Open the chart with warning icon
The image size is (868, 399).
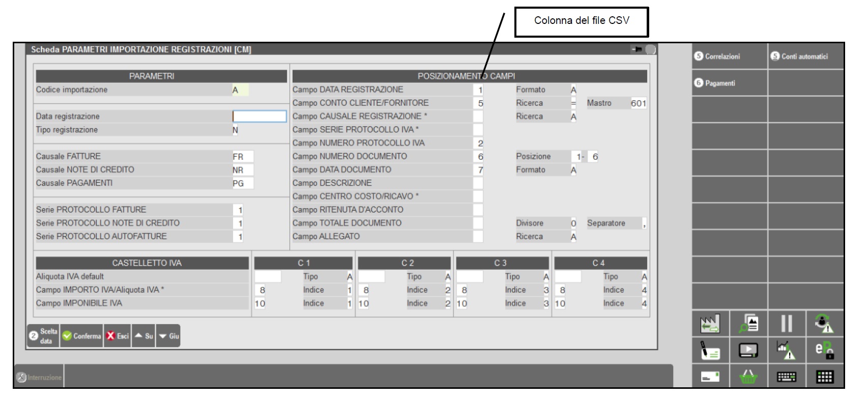point(787,350)
